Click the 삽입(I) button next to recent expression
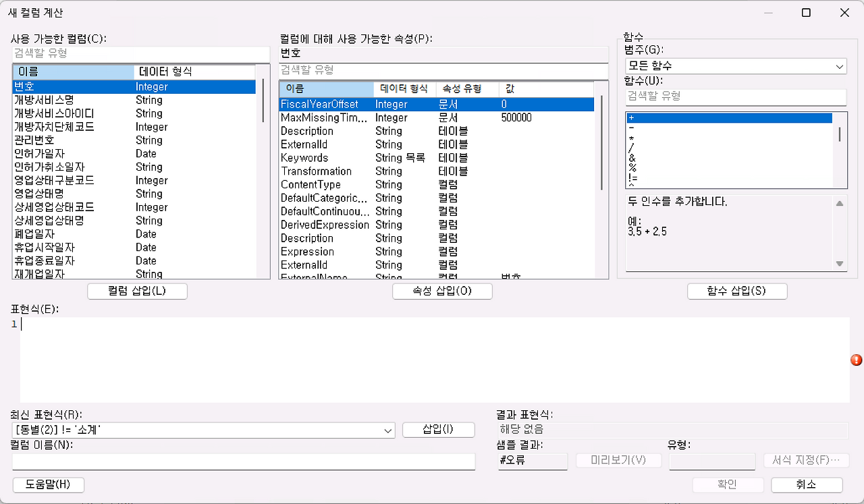The image size is (864, 504). [438, 430]
